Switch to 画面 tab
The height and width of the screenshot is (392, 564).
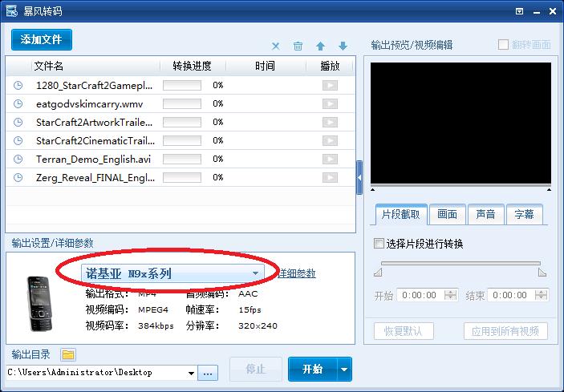(448, 215)
